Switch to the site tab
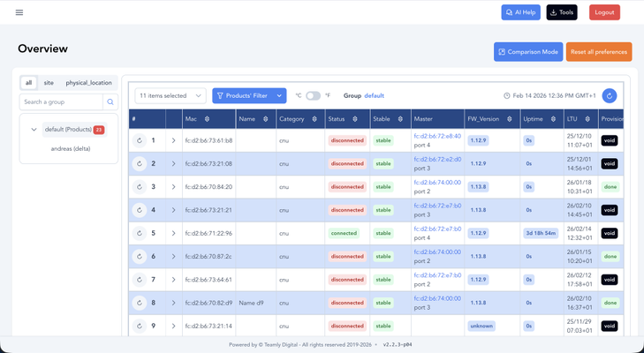Viewport: 644px width, 353px height. [x=49, y=83]
